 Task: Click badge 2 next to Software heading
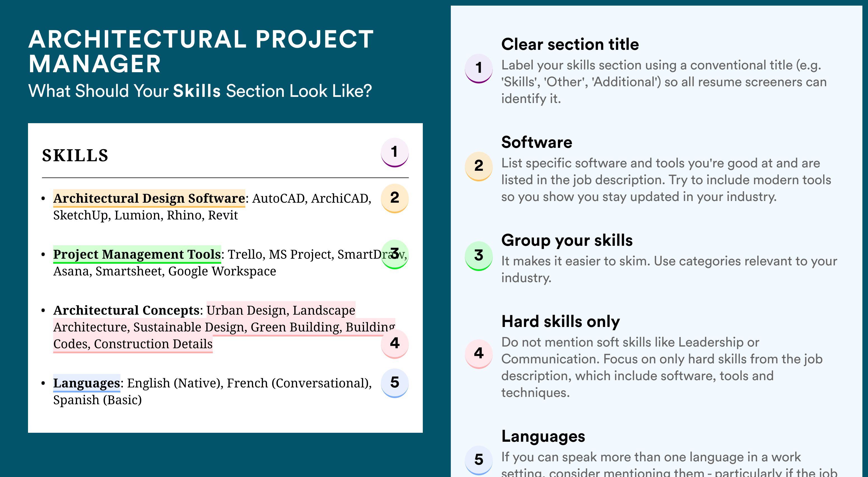point(479,166)
